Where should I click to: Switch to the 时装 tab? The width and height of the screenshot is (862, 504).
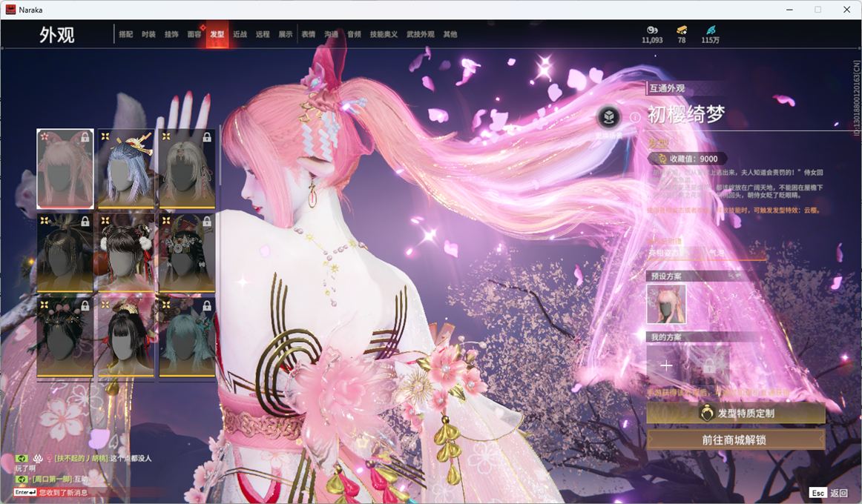[x=148, y=34]
